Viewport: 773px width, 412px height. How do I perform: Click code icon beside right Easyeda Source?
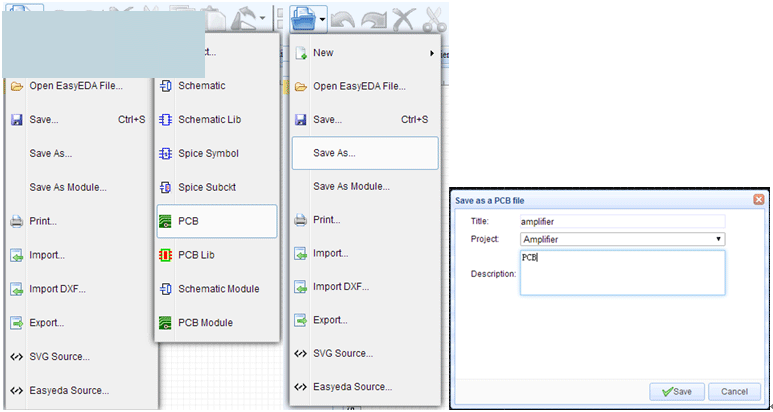click(x=300, y=387)
